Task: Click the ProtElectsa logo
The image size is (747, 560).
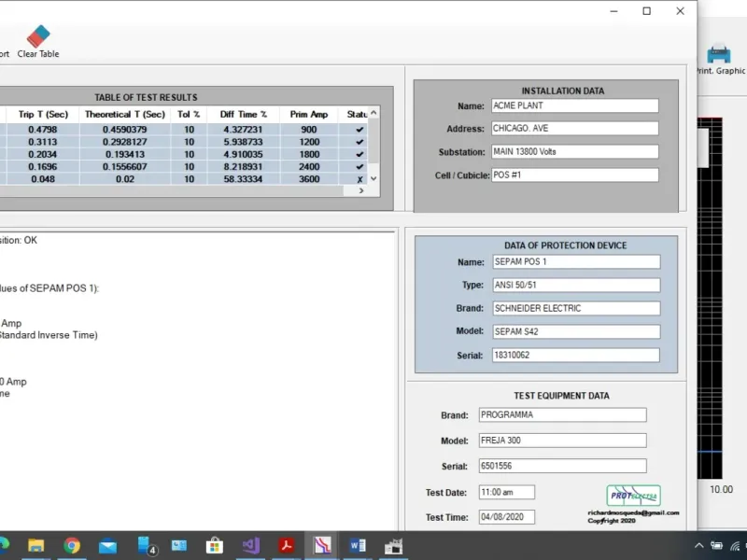Action: tap(634, 496)
